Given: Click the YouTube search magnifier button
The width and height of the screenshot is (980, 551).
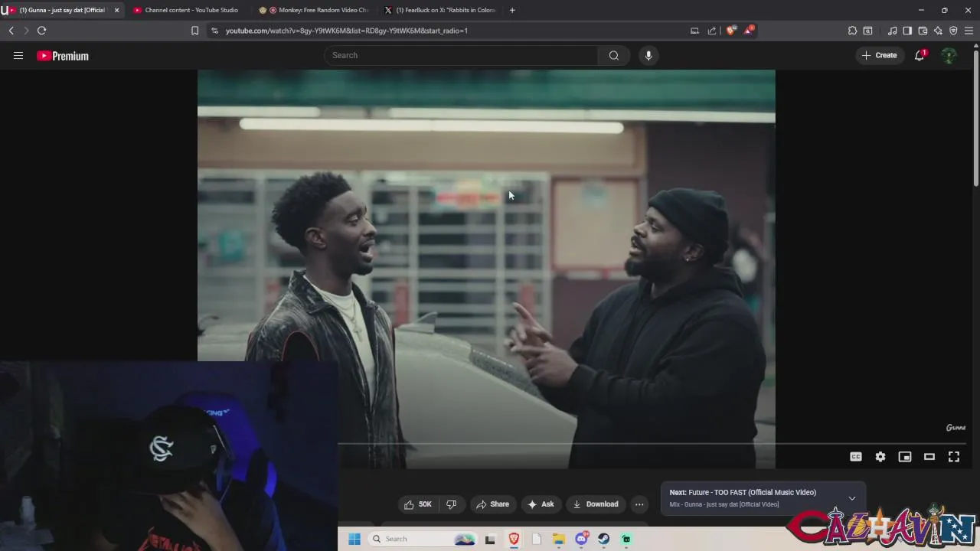Looking at the screenshot, I should coord(614,55).
